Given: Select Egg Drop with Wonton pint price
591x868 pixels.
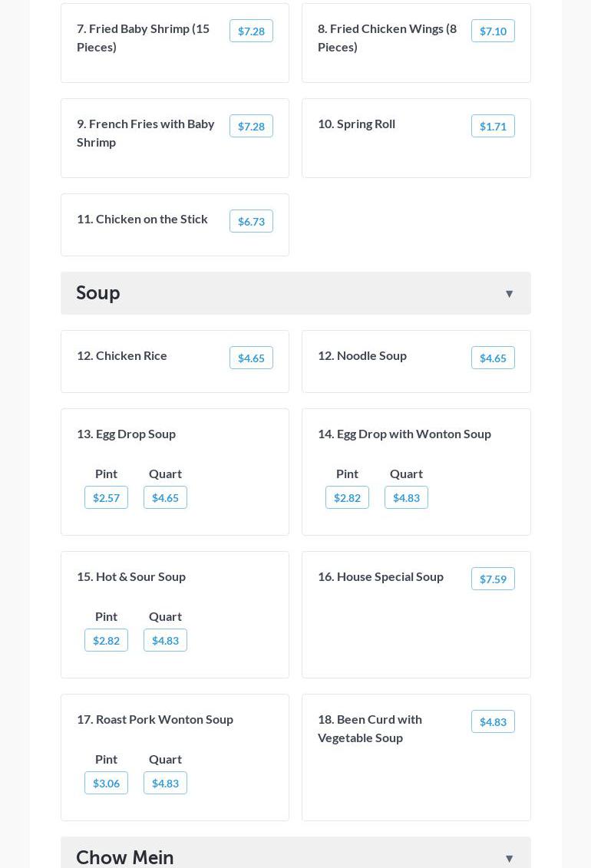Looking at the screenshot, I should (x=347, y=497).
